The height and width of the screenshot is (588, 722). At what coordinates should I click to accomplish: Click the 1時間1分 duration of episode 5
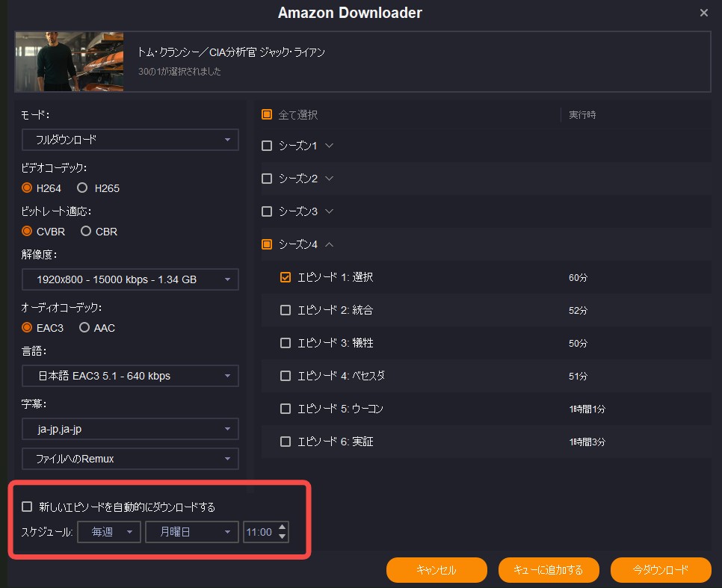click(587, 409)
